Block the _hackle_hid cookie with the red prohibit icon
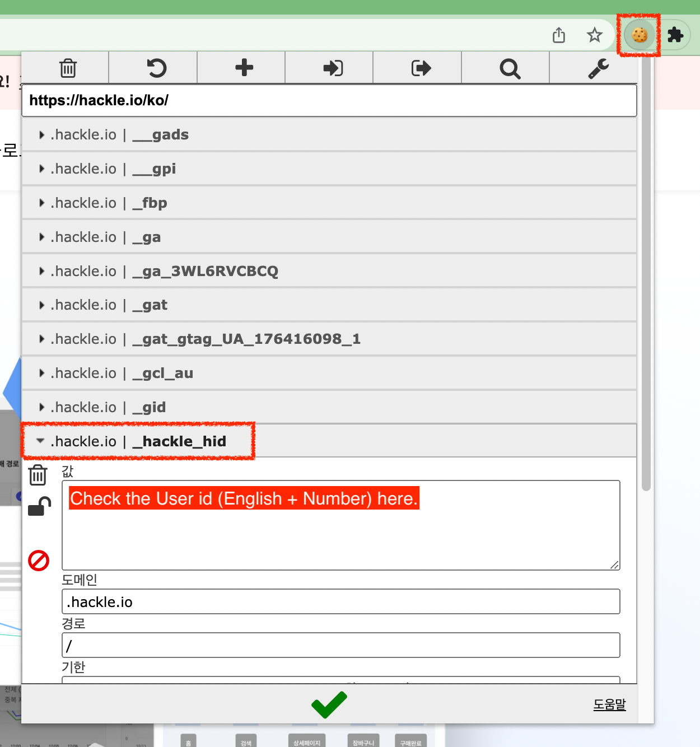The height and width of the screenshot is (747, 700). coord(39,560)
